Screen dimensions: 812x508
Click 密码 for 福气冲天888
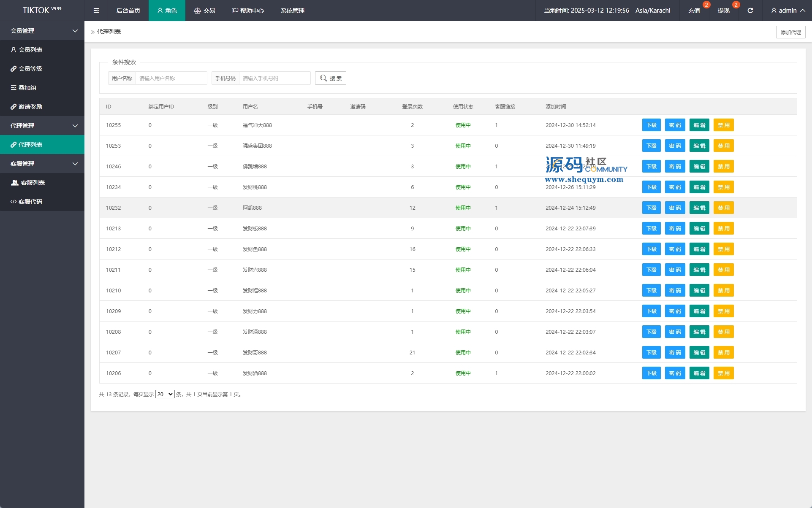675,125
